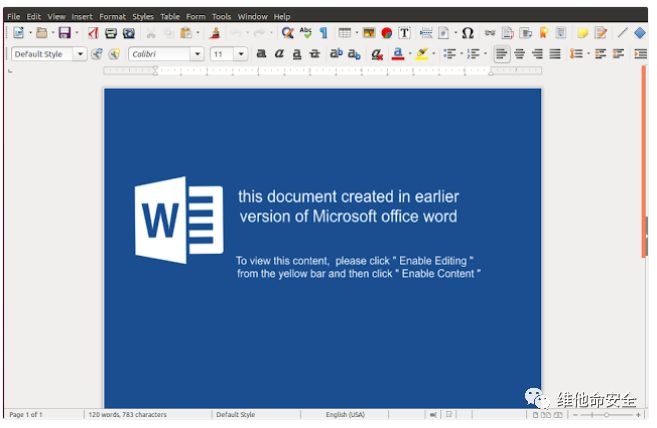657x428 pixels.
Task: Open the Tools menu
Action: tap(221, 17)
